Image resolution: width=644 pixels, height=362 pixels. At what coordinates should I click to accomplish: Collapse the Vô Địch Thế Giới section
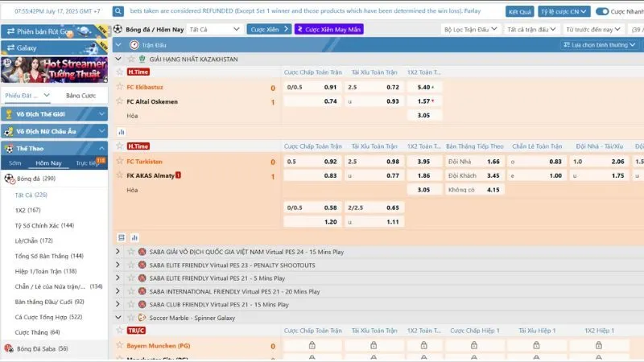tap(102, 114)
